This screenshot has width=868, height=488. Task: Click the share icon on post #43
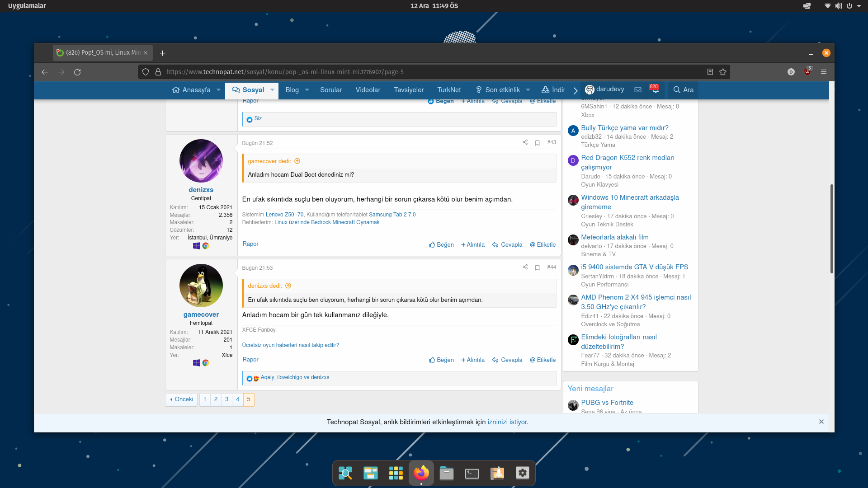525,142
